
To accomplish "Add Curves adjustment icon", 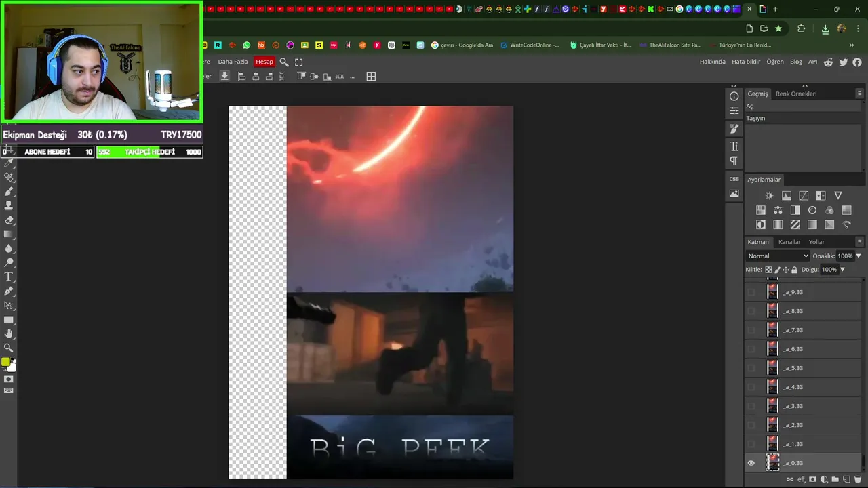I will [804, 195].
